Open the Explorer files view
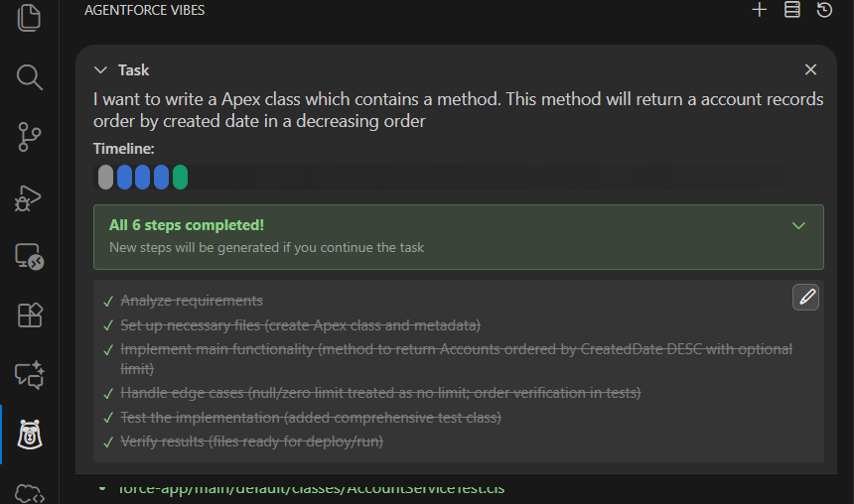Image resolution: width=854 pixels, height=504 pixels. [x=29, y=17]
